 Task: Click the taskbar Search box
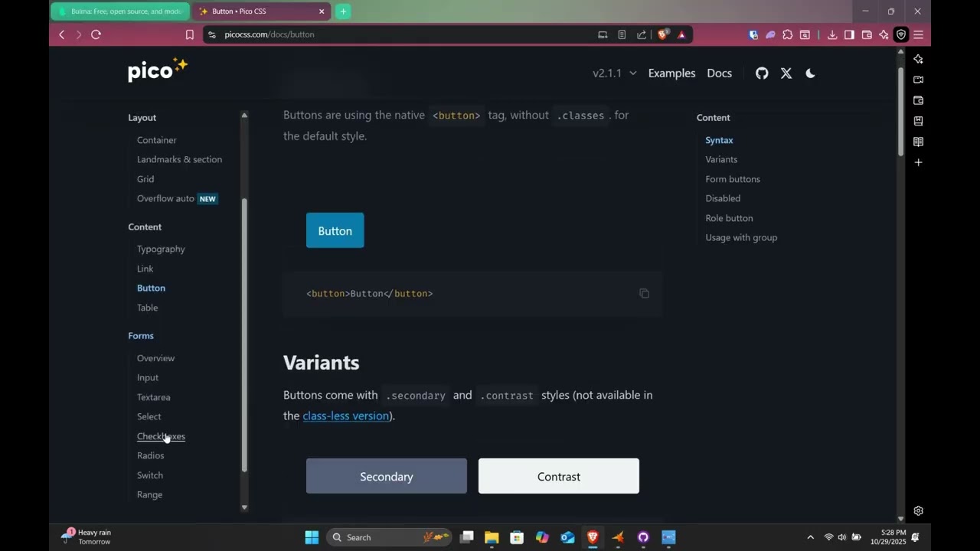point(389,537)
